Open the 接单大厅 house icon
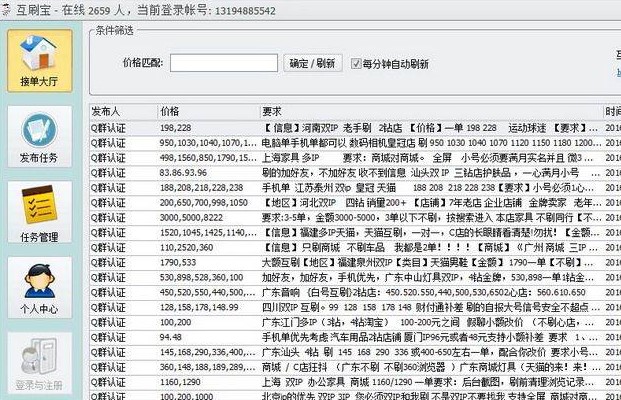 pyautogui.click(x=40, y=61)
